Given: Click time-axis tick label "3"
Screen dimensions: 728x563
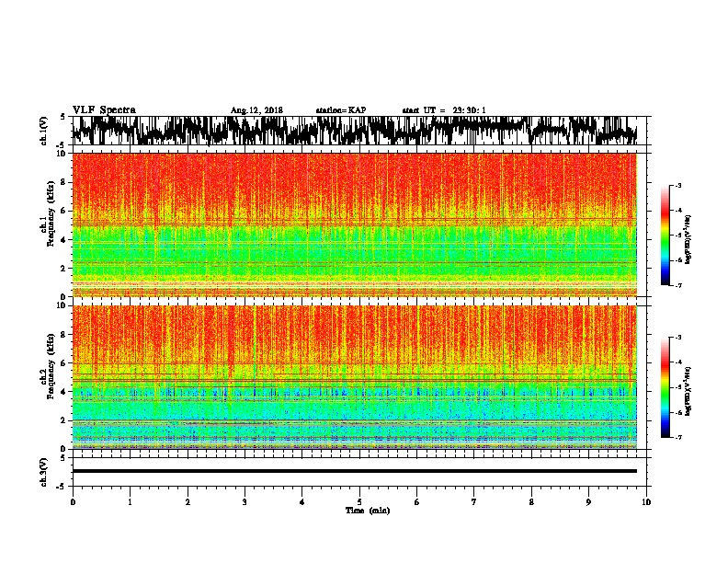Looking at the screenshot, I should point(245,502).
